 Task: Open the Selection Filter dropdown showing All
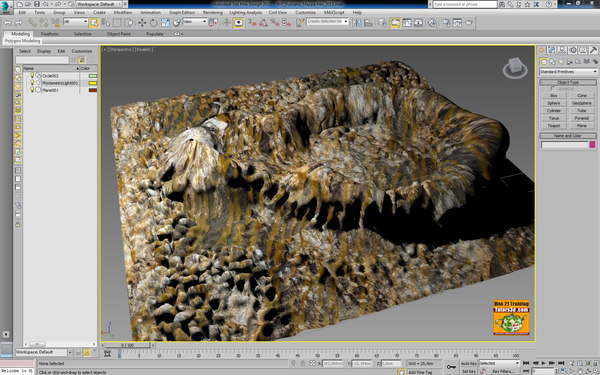pos(75,22)
